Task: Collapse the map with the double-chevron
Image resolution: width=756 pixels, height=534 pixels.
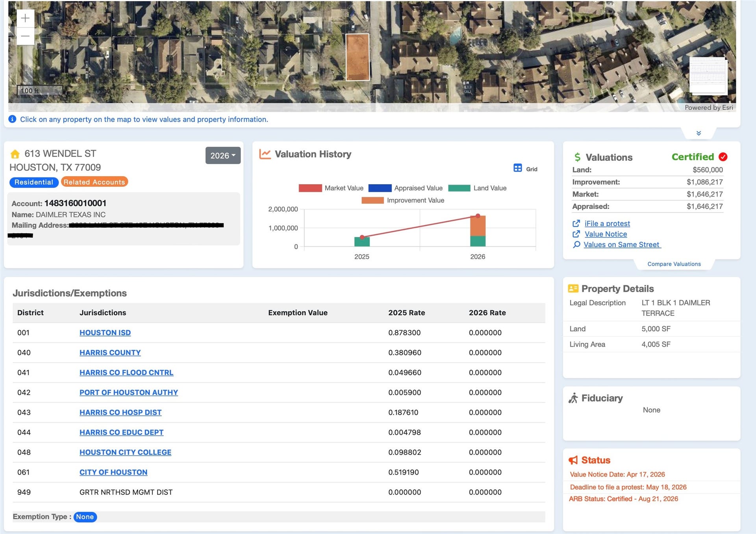Action: click(x=699, y=133)
